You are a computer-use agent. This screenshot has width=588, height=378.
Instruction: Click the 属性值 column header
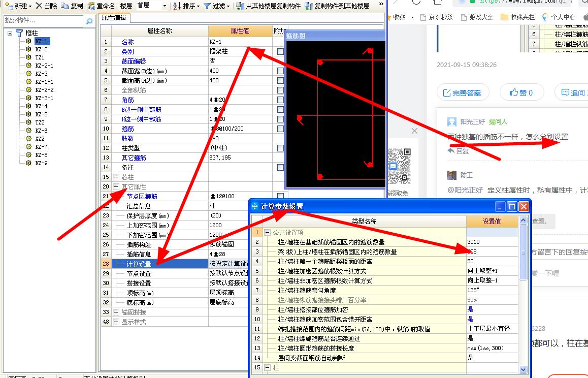coord(240,31)
